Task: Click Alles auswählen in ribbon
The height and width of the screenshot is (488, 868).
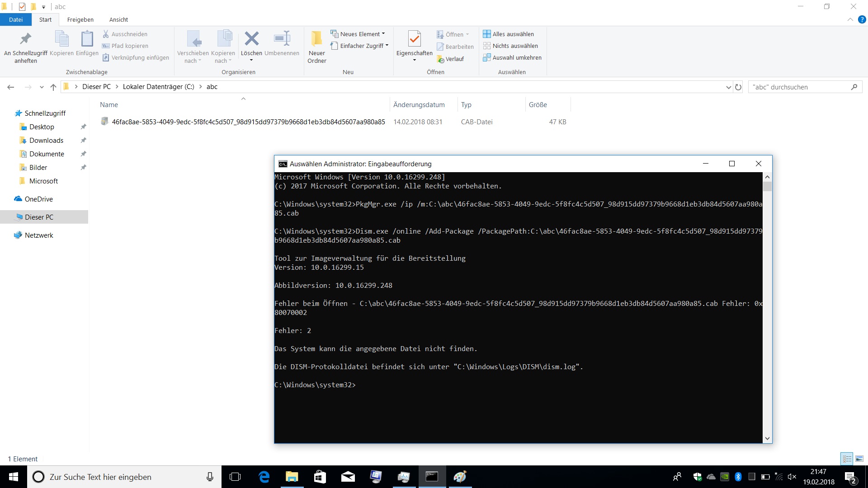Action: coord(508,34)
